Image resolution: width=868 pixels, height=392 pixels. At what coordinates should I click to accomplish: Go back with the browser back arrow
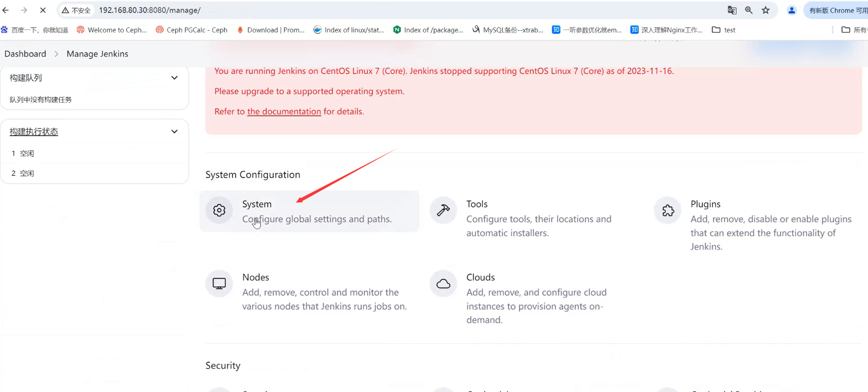point(6,10)
